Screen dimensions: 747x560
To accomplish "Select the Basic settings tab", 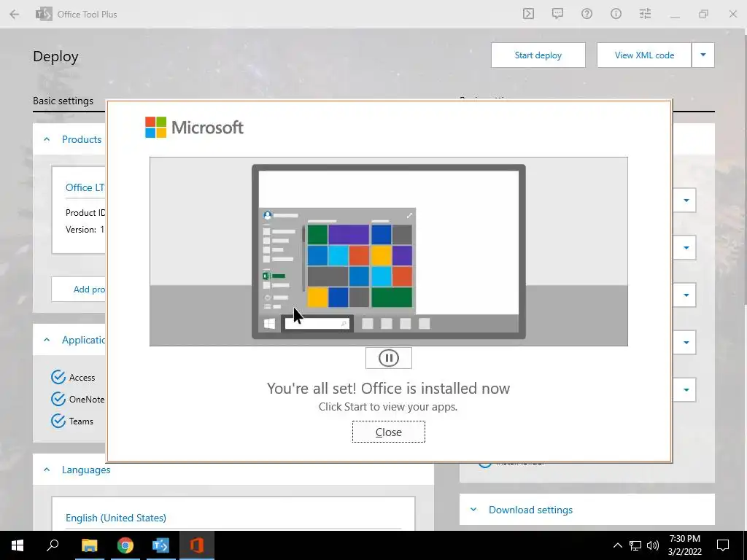I will point(63,101).
